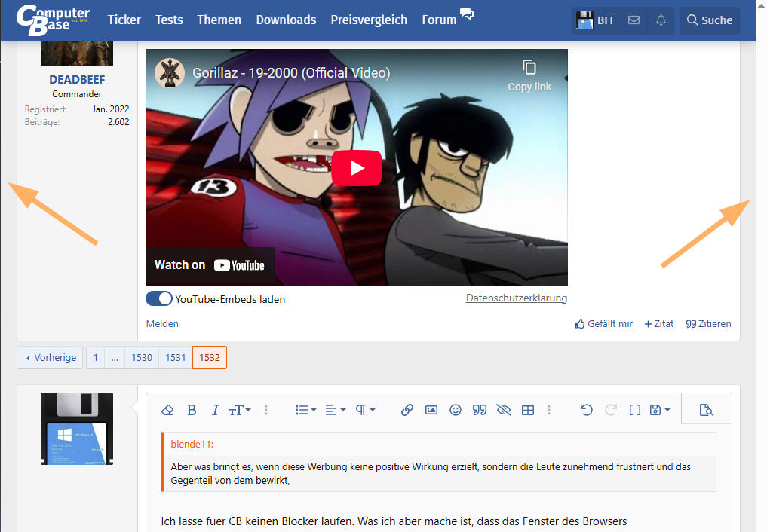Go to page 1
This screenshot has height=532, width=767.
96,358
